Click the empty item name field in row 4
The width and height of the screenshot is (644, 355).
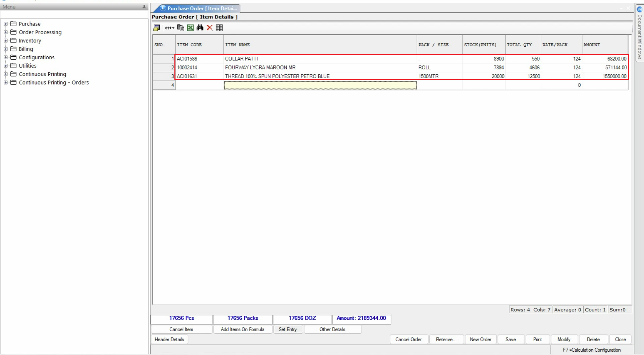[x=320, y=85]
